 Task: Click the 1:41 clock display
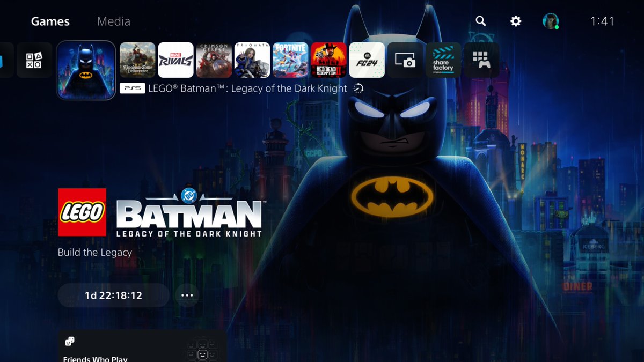pos(602,21)
